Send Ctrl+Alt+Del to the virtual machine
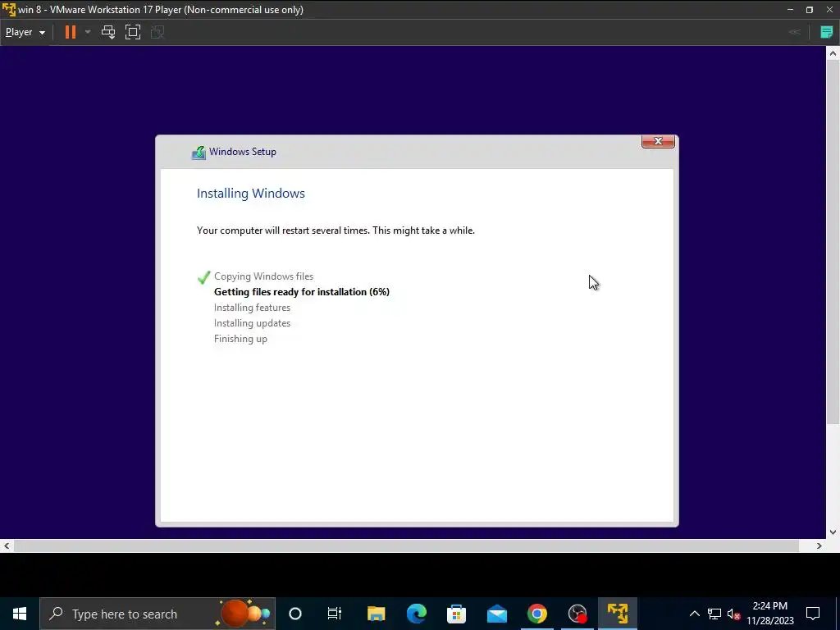This screenshot has height=630, width=840. pyautogui.click(x=108, y=32)
